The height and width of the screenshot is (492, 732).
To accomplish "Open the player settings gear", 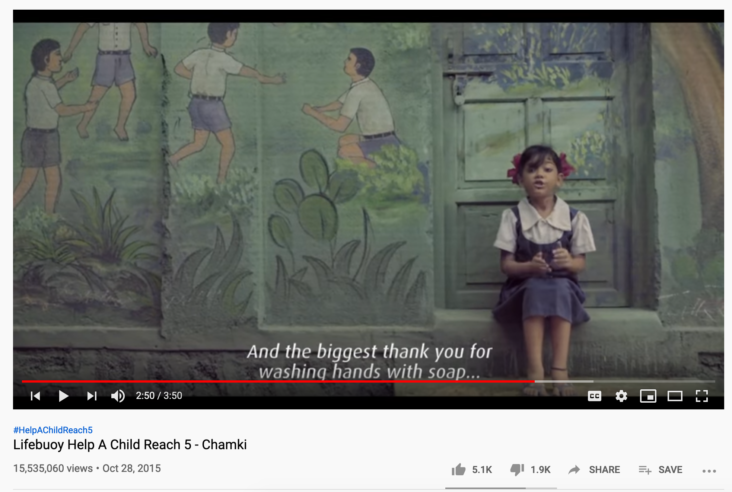I will click(621, 396).
